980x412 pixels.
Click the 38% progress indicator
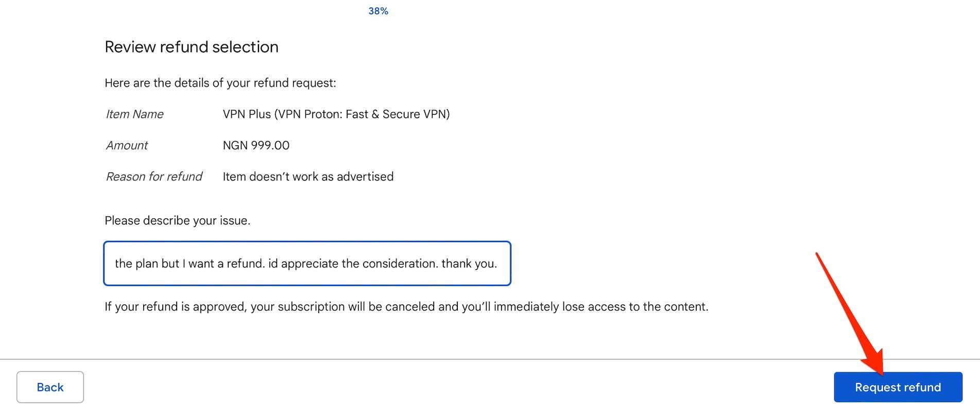pos(377,10)
